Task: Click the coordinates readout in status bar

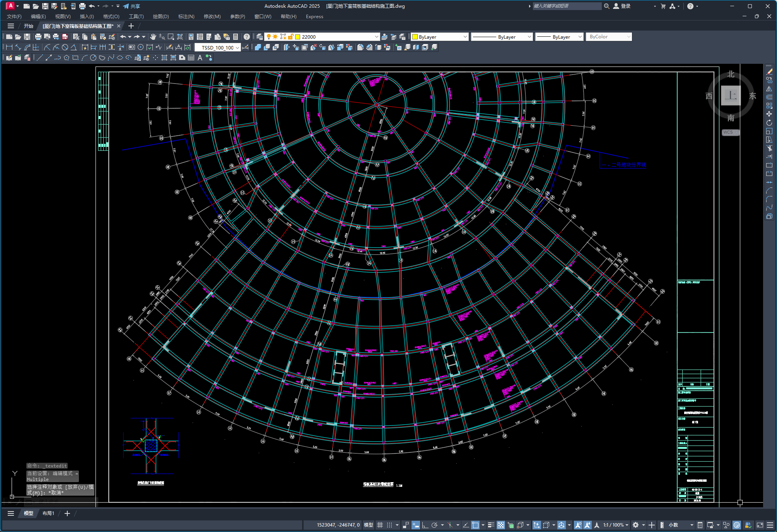Action: [x=338, y=525]
